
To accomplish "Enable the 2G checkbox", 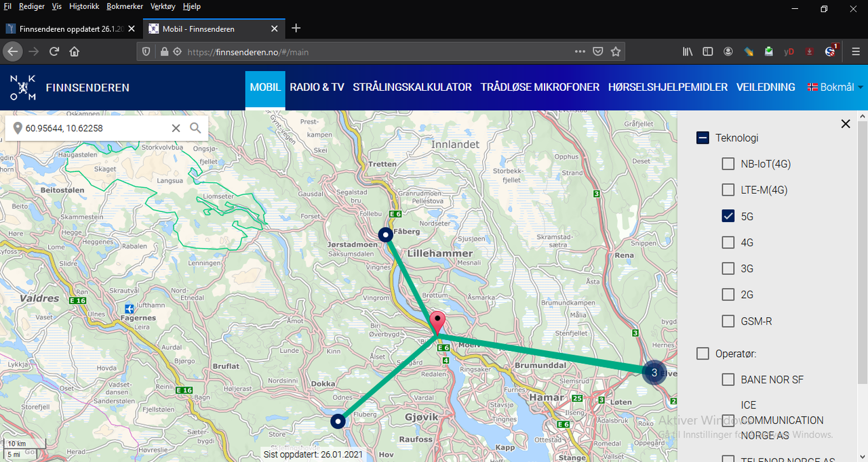I will pos(728,295).
